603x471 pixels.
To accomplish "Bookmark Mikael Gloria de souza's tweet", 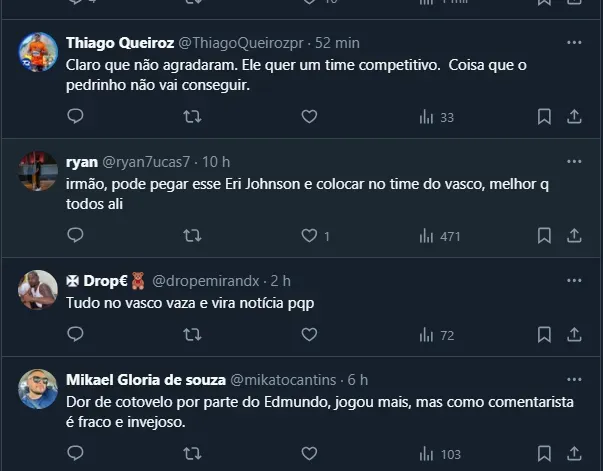I will point(544,454).
